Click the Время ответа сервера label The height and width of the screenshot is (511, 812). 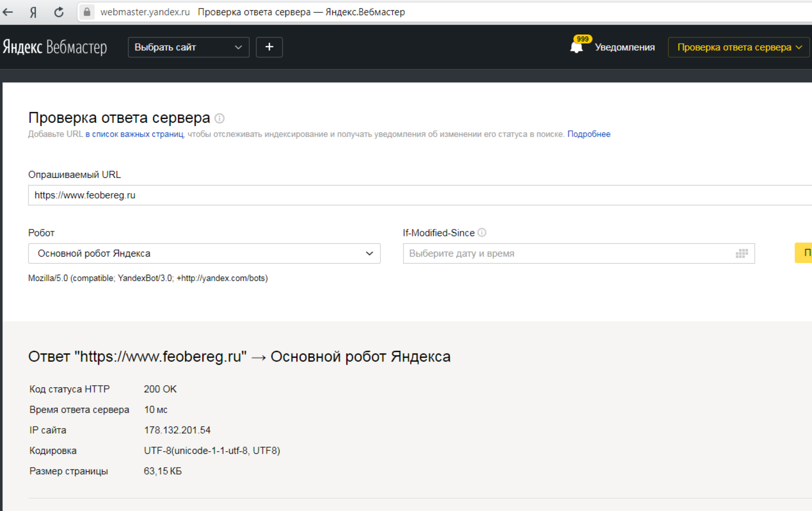click(x=79, y=410)
